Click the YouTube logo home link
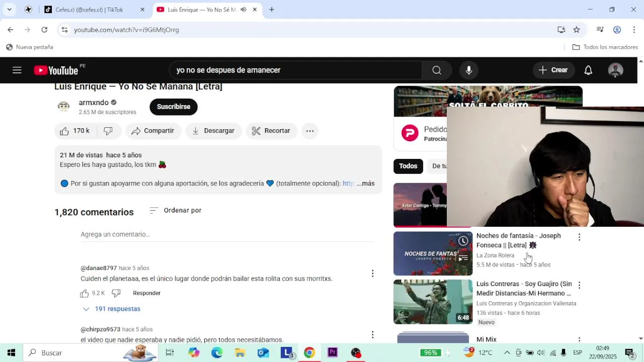Image resolution: width=644 pixels, height=362 pixels. [x=56, y=70]
